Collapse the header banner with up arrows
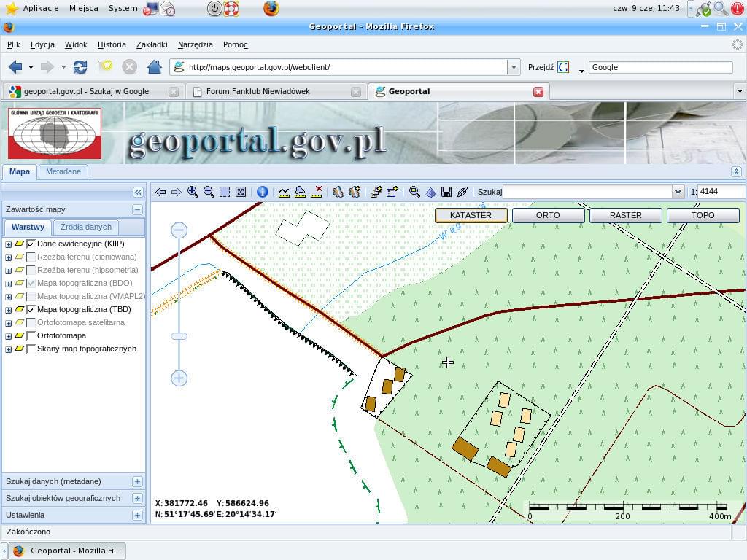This screenshot has height=560, width=747. 736,171
